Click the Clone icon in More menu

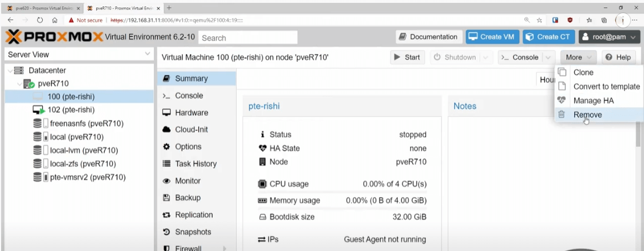[562, 73]
